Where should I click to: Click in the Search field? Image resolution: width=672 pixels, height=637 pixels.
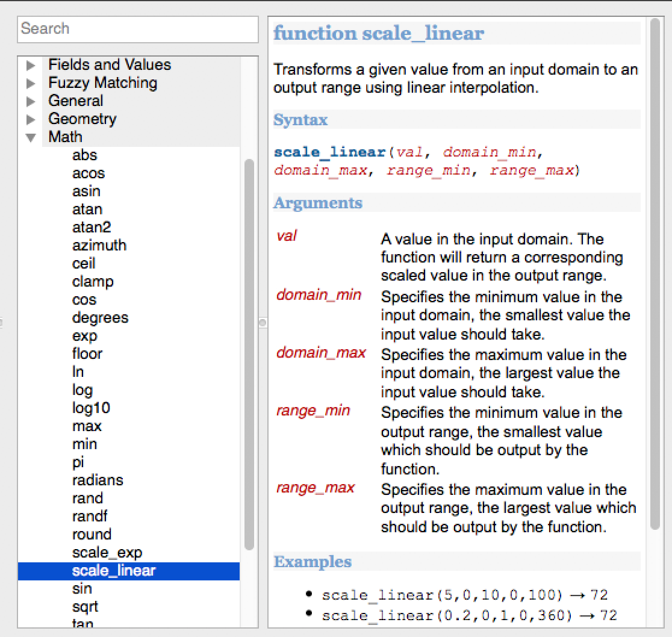coord(138,29)
